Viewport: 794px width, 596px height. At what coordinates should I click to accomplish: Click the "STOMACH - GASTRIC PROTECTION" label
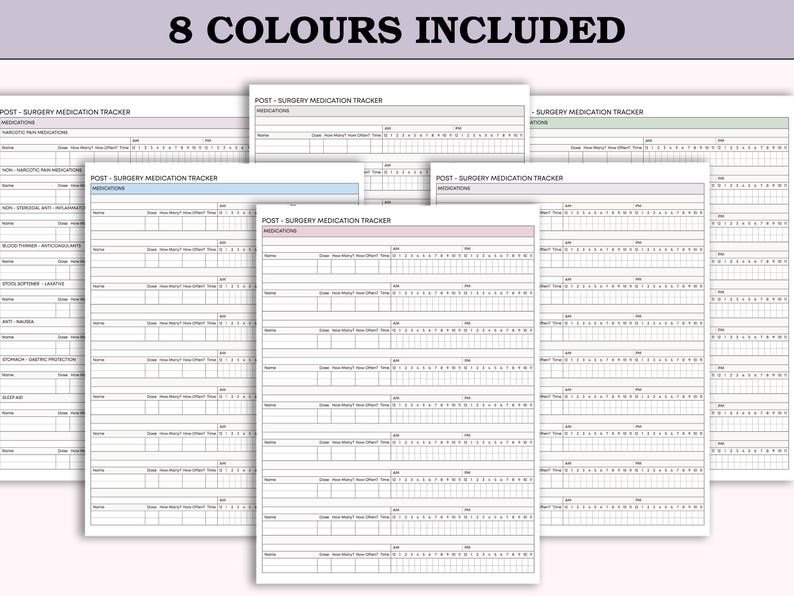pos(39,359)
